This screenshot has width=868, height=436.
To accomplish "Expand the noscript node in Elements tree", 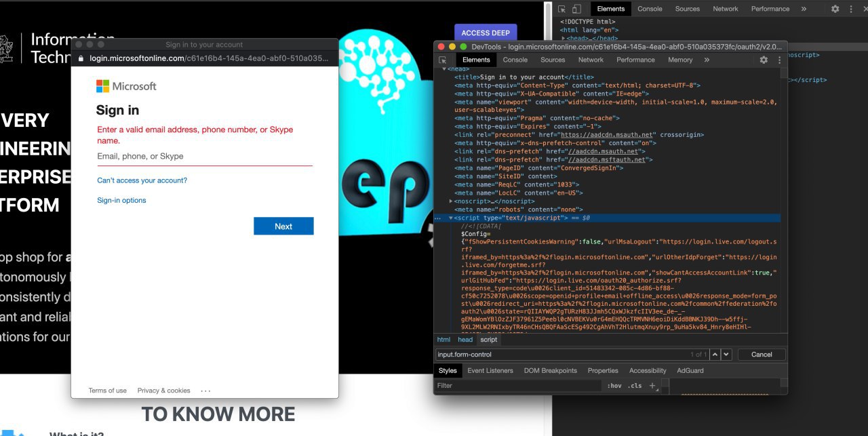I will click(x=452, y=201).
